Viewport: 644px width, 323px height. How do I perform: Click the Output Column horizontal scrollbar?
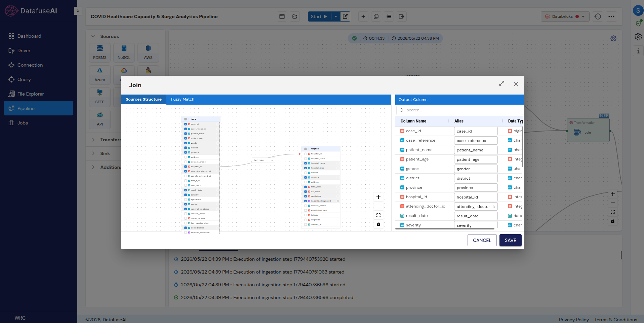pyautogui.click(x=445, y=229)
